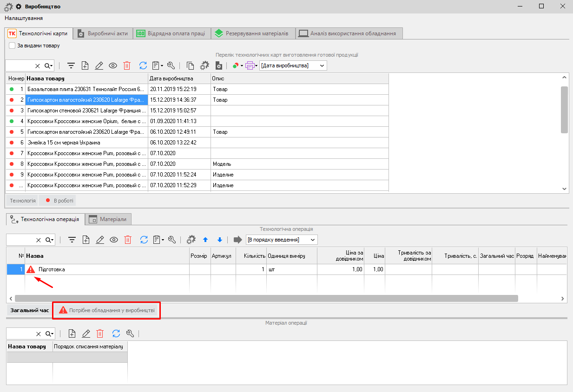Viewport: 573px width, 392px height.
Task: Click the eye view icon in technological cards toolbar
Action: pos(113,66)
